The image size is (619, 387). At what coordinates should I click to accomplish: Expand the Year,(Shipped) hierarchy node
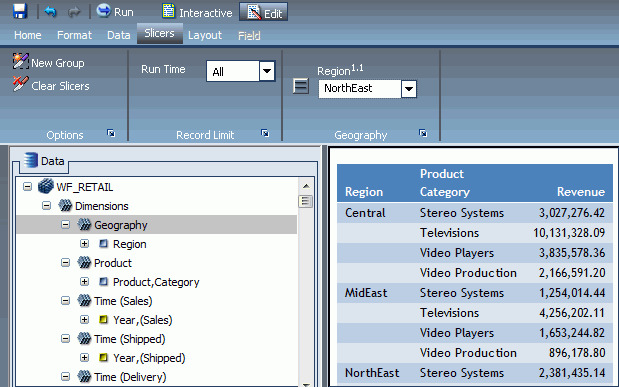84,357
